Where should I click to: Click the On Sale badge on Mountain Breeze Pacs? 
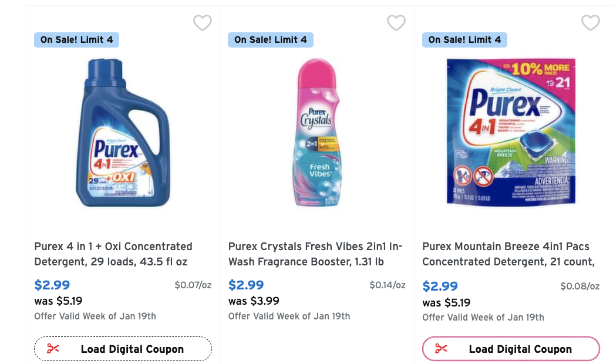(464, 40)
